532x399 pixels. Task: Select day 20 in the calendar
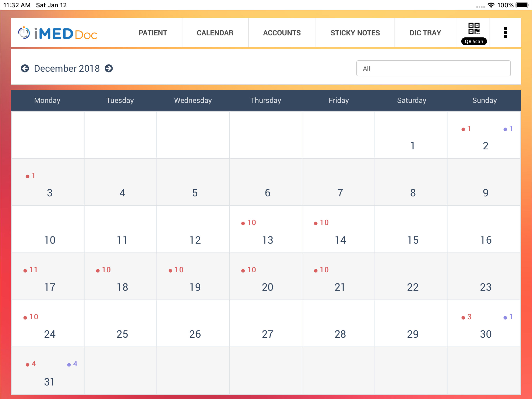point(266,276)
